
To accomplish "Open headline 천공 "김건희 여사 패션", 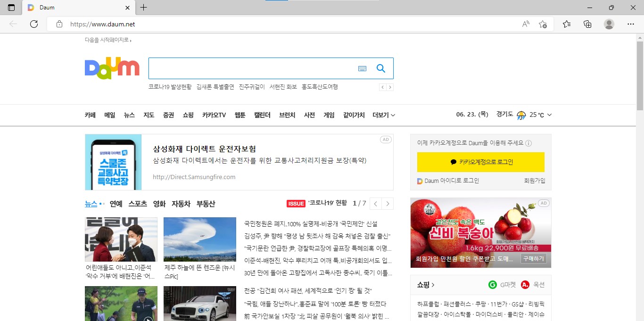I will pos(308,291).
